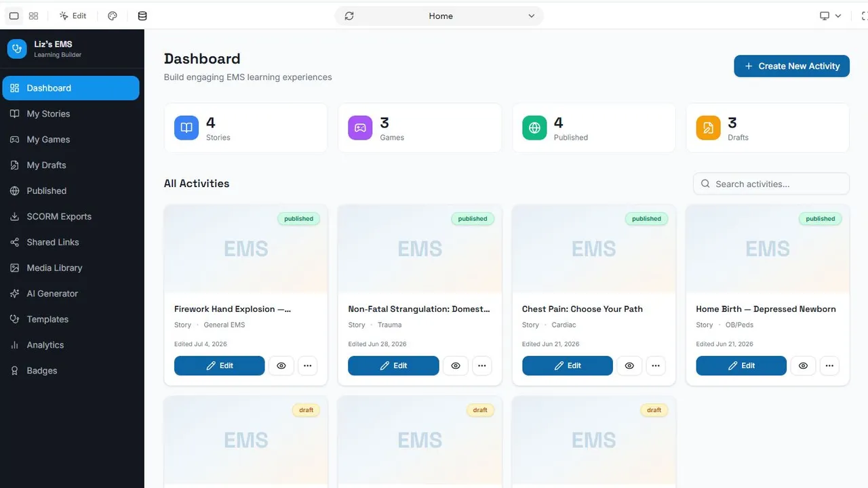Edit the Chest Pain: Choose Your Path story
Image resolution: width=868 pixels, height=488 pixels.
(x=567, y=365)
